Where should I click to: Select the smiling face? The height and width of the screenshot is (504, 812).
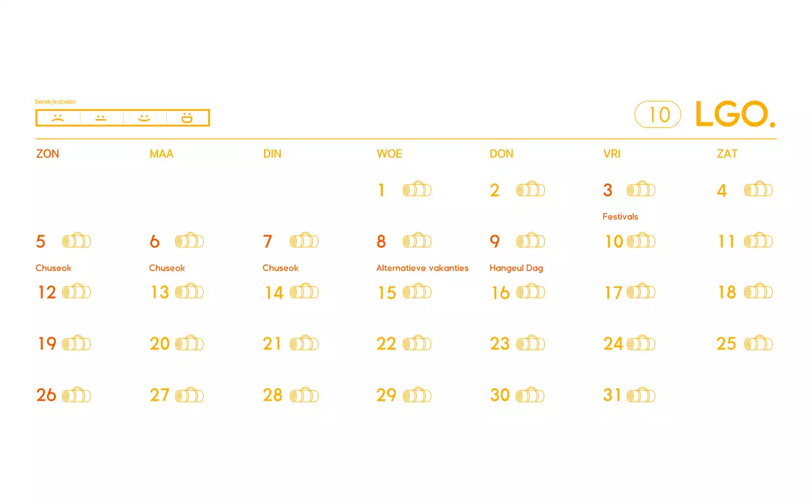[144, 118]
